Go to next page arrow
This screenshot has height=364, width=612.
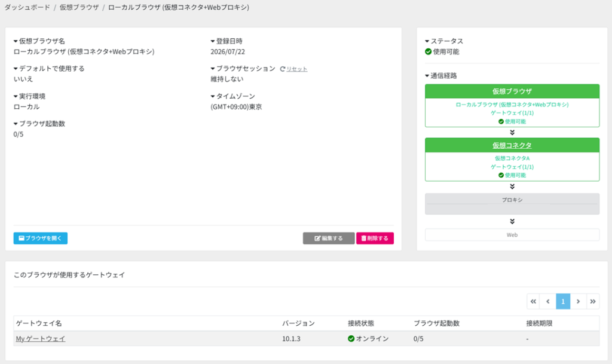coord(578,301)
